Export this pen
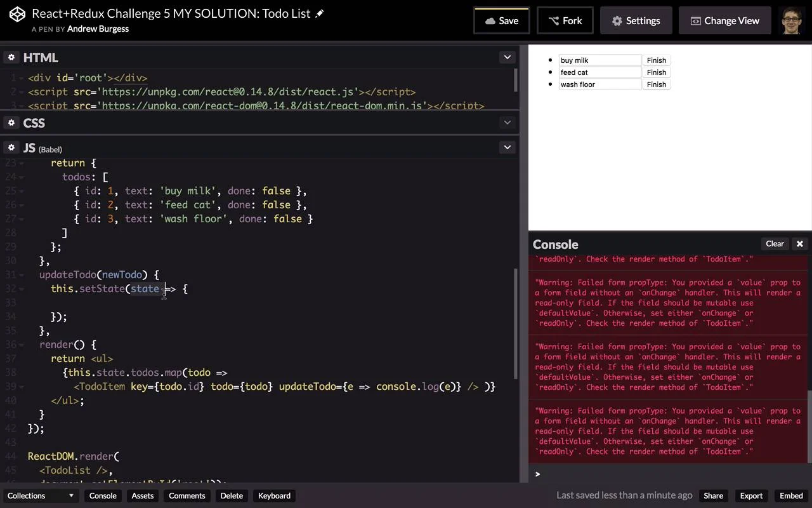Image resolution: width=812 pixels, height=508 pixels. click(751, 496)
